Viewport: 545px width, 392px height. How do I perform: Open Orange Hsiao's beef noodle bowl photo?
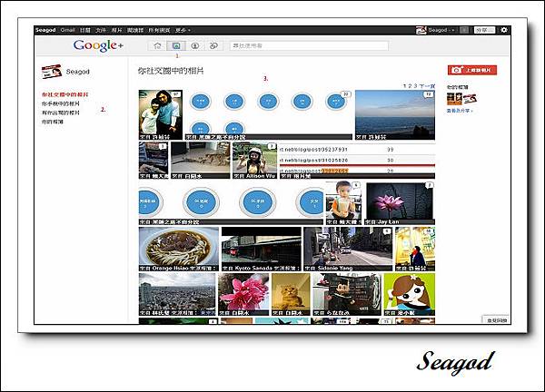179,249
